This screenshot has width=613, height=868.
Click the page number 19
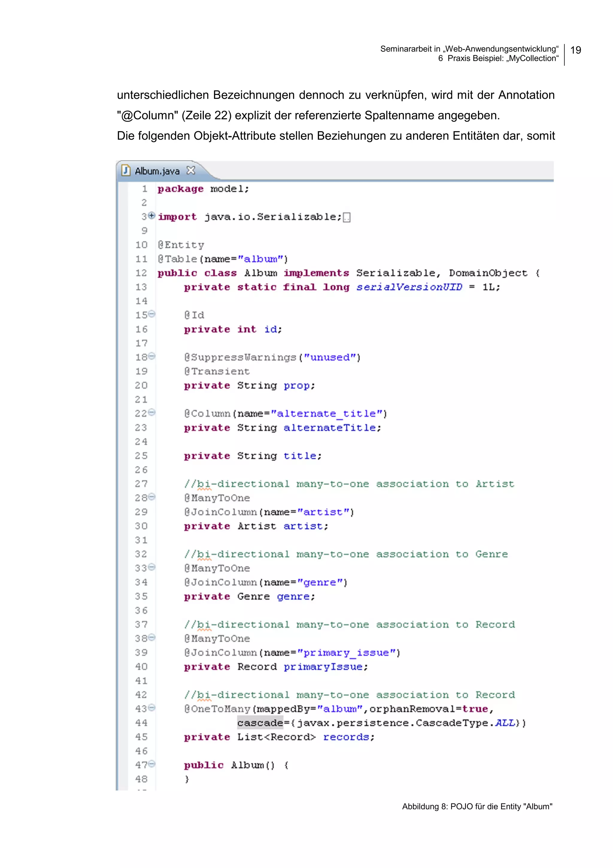576,50
